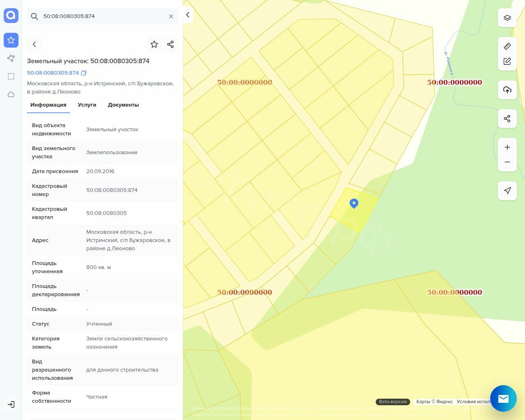Clear the search field with X button
Image resolution: width=525 pixels, height=420 pixels.
pos(171,16)
